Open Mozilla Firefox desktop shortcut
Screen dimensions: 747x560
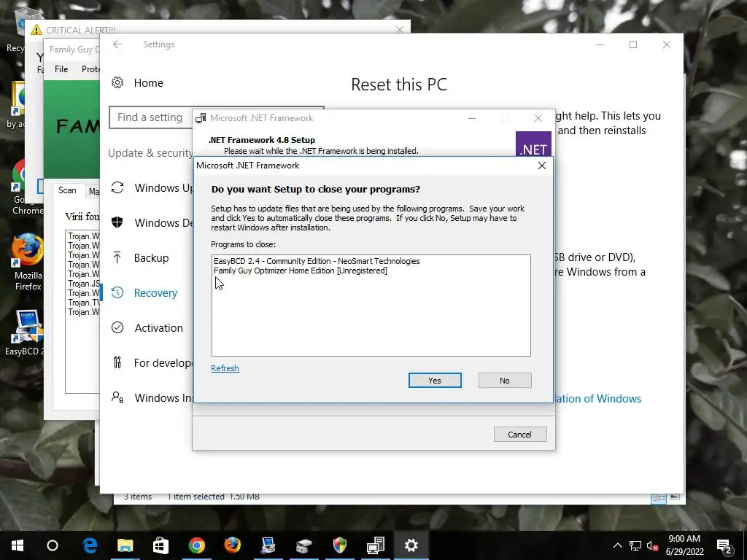[28, 262]
